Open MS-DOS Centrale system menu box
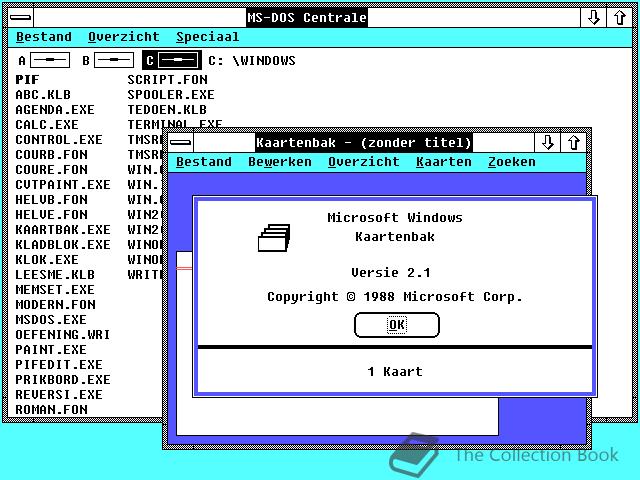 coord(21,18)
